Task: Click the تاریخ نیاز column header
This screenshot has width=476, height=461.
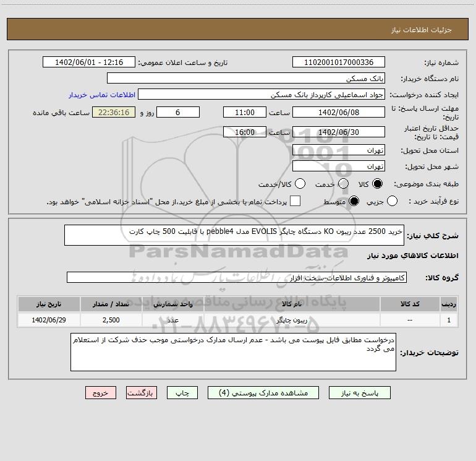Action: pyautogui.click(x=49, y=304)
